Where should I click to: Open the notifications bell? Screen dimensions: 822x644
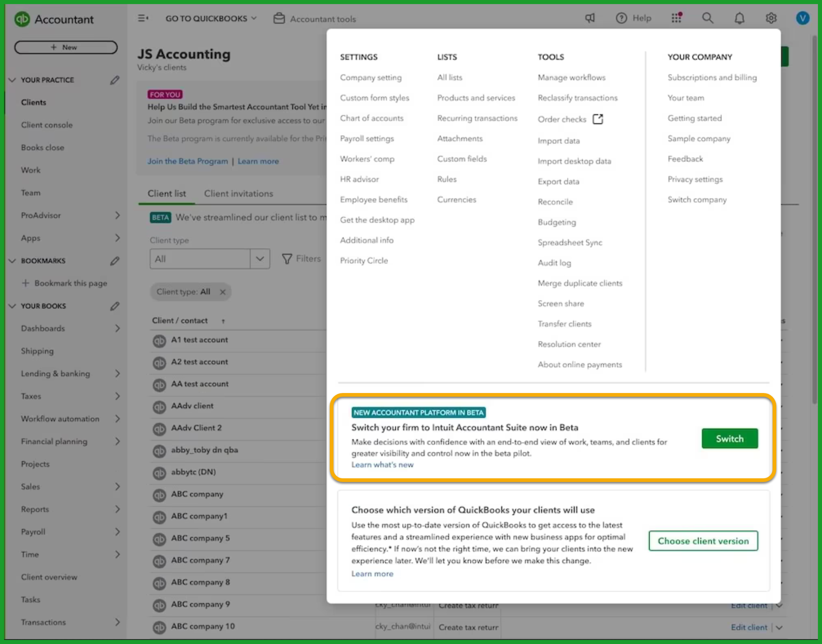739,18
